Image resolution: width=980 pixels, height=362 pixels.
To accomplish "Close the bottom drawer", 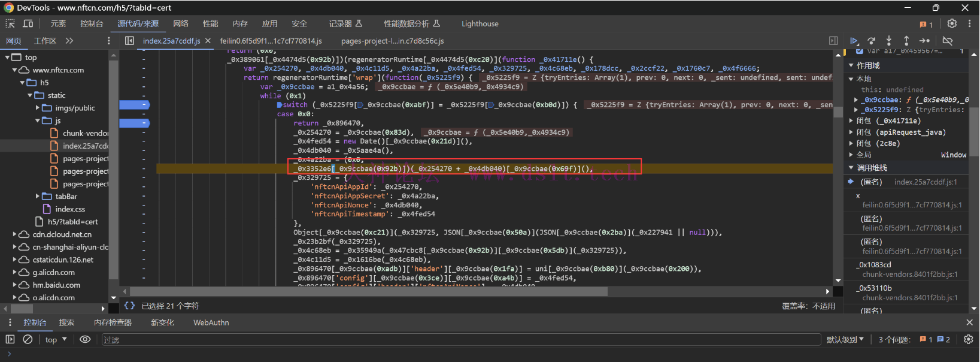I will [x=969, y=322].
